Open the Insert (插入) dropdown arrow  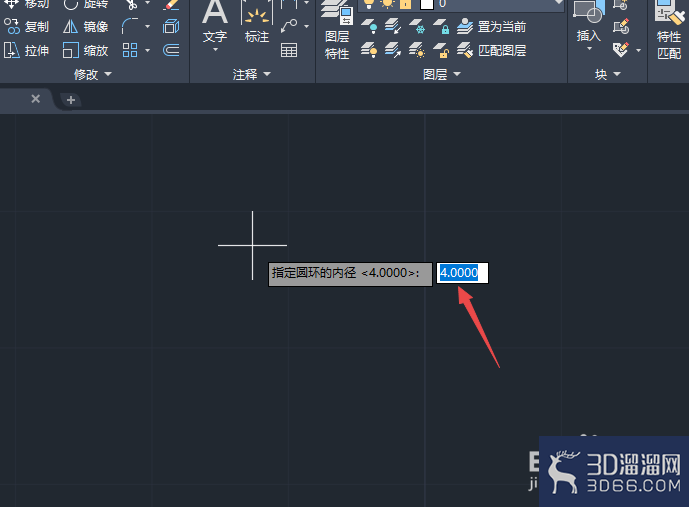tap(589, 48)
